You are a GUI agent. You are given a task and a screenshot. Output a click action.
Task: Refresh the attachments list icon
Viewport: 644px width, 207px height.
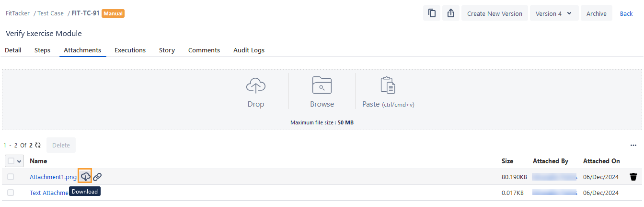38,145
